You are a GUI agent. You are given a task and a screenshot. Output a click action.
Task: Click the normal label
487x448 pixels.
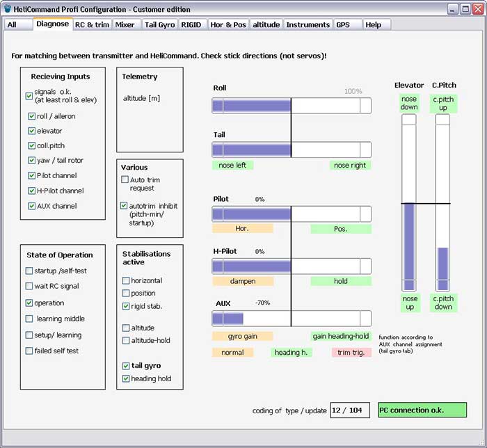[232, 353]
